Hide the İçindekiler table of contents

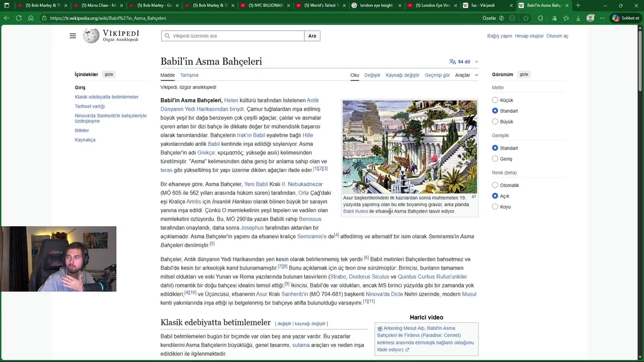coord(109,74)
